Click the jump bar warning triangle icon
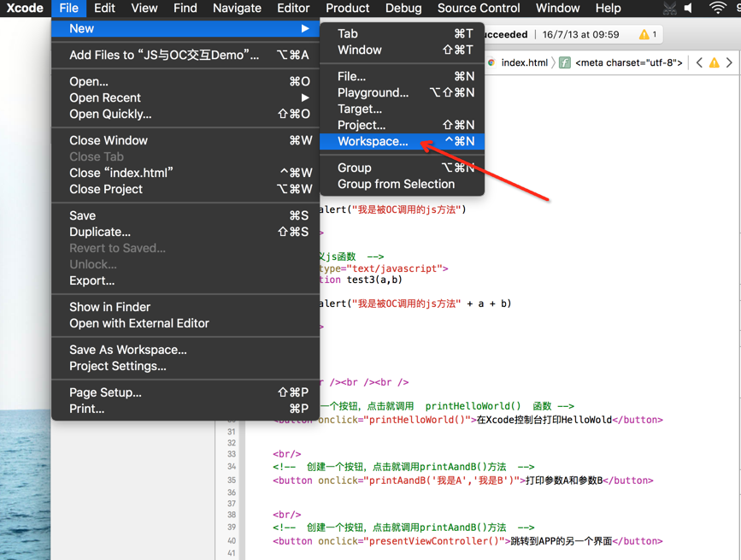This screenshot has width=741, height=560. click(x=714, y=62)
